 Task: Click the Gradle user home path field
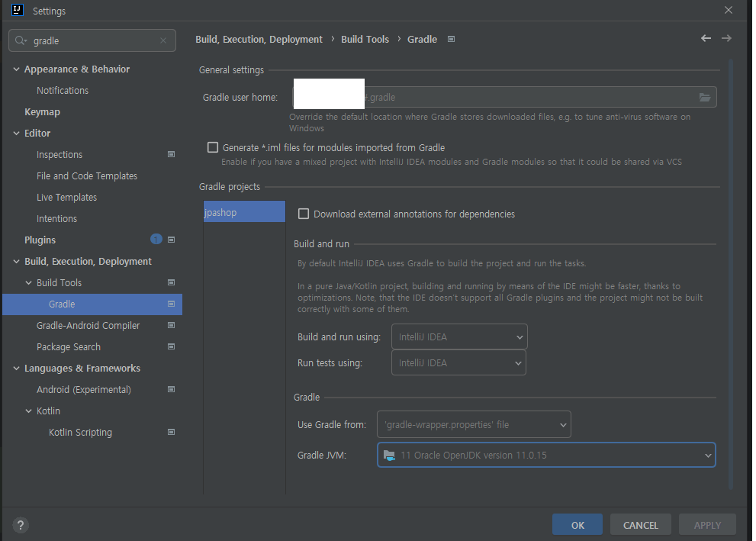pos(504,97)
